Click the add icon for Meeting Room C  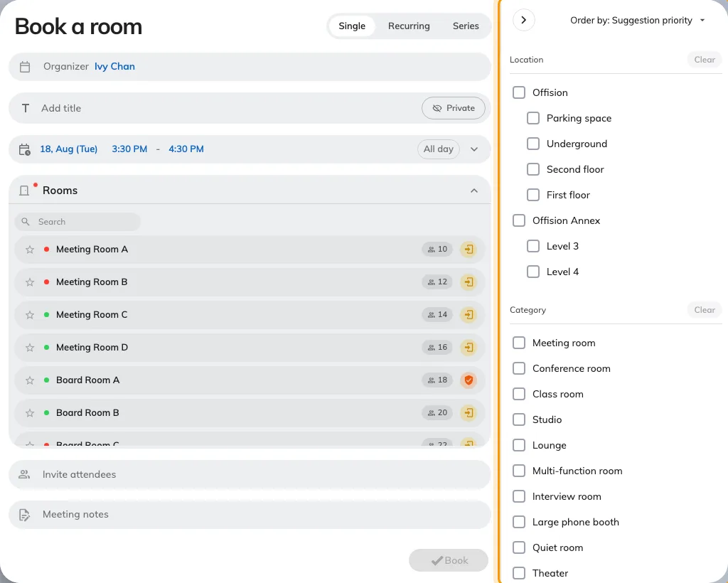pos(469,315)
